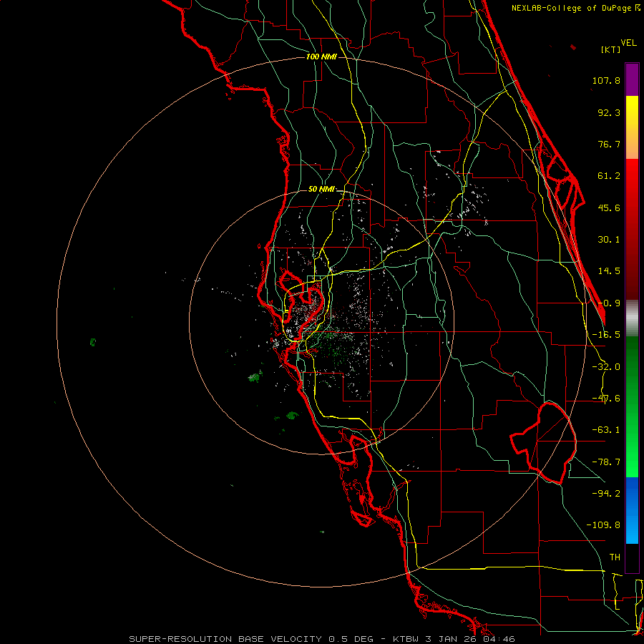Select the -109.8 scale value
This screenshot has height=644, width=644.
coord(603,525)
